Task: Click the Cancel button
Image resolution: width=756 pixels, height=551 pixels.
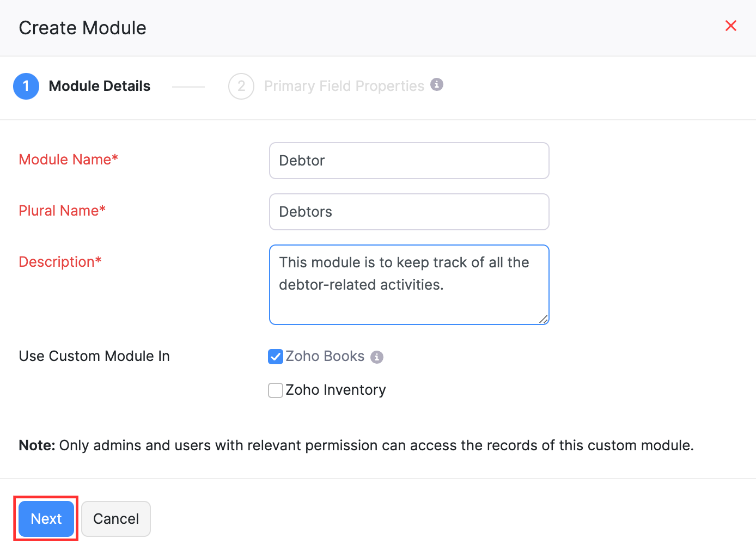Action: click(x=115, y=518)
